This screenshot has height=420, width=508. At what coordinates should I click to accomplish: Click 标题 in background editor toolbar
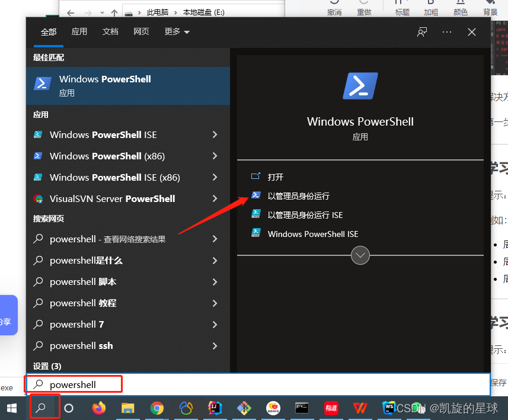402,12
